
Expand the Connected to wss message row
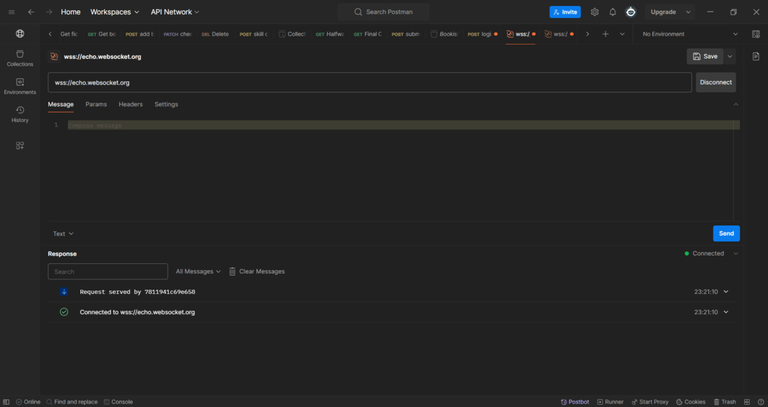[726, 312]
